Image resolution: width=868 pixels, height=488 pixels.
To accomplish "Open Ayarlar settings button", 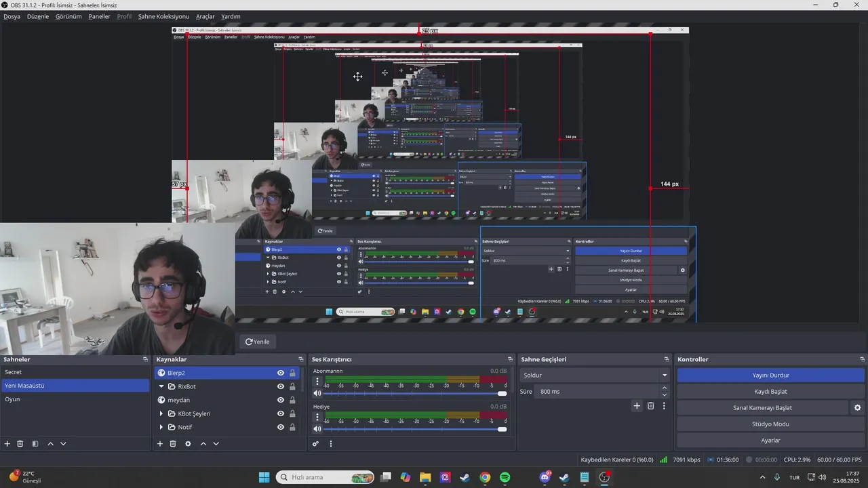I will (x=770, y=441).
